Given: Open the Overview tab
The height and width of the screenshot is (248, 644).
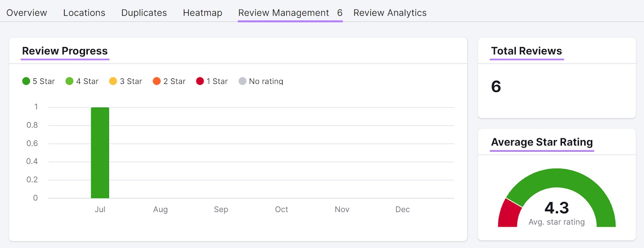Looking at the screenshot, I should pos(27,13).
